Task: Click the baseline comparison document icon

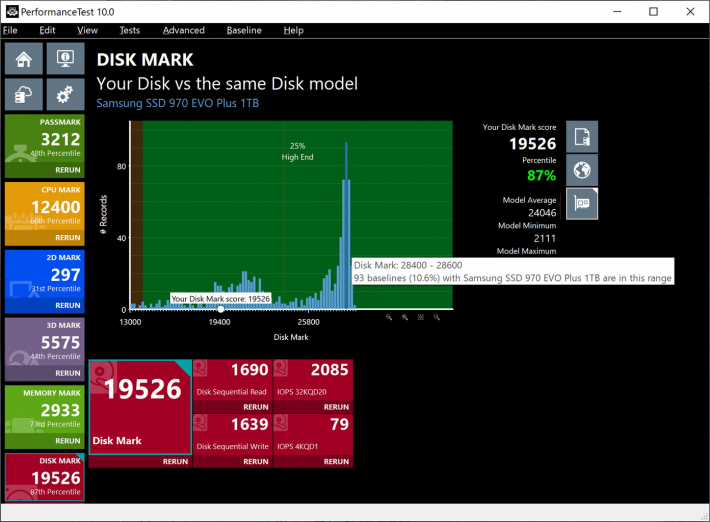Action: pyautogui.click(x=582, y=136)
